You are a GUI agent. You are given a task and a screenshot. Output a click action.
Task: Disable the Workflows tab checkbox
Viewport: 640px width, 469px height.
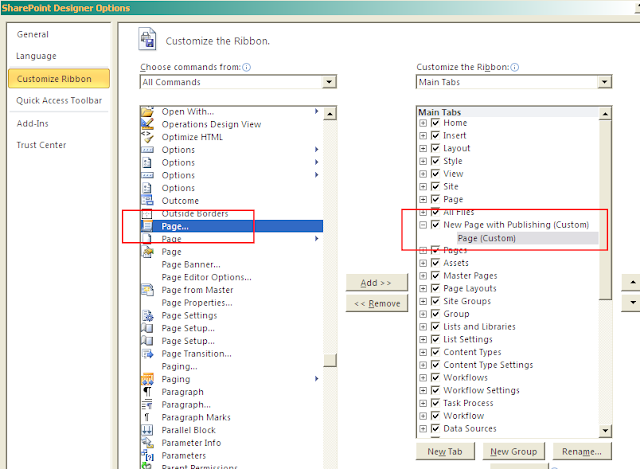pyautogui.click(x=436, y=377)
